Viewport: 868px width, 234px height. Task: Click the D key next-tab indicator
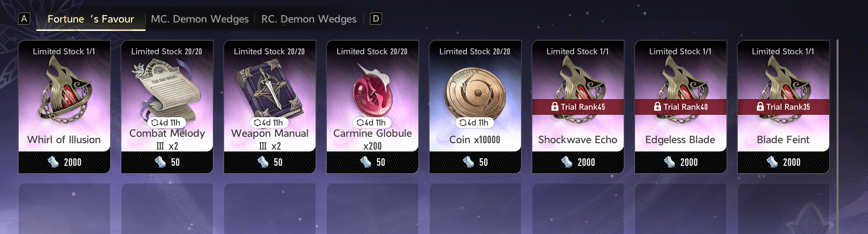pyautogui.click(x=376, y=19)
